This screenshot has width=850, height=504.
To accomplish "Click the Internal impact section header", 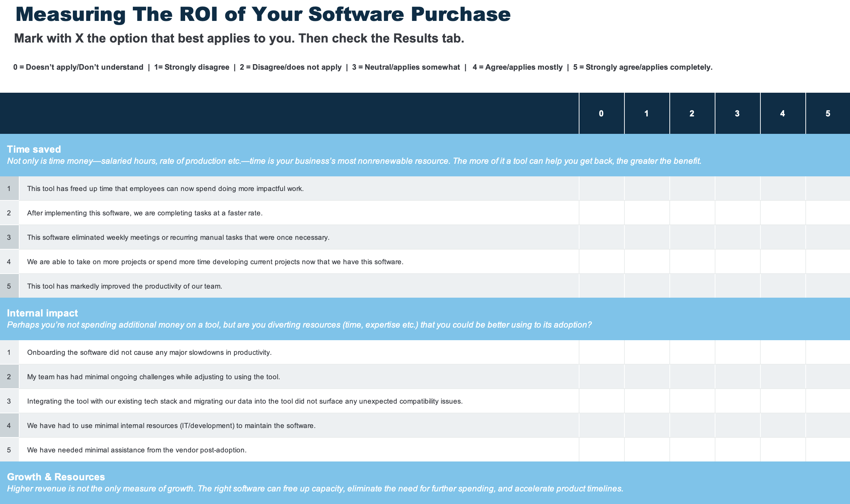I will point(43,313).
